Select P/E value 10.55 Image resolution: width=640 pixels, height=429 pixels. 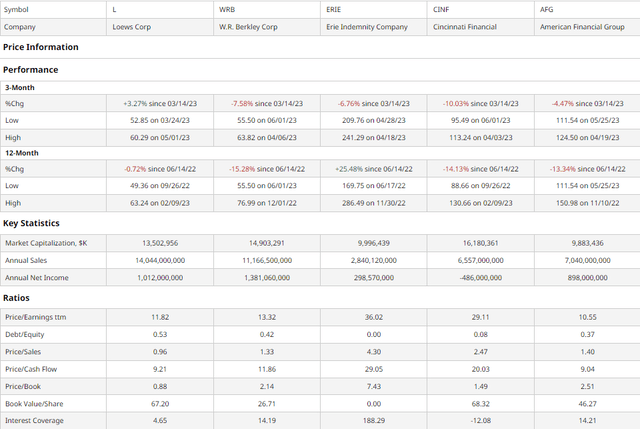[x=588, y=317]
